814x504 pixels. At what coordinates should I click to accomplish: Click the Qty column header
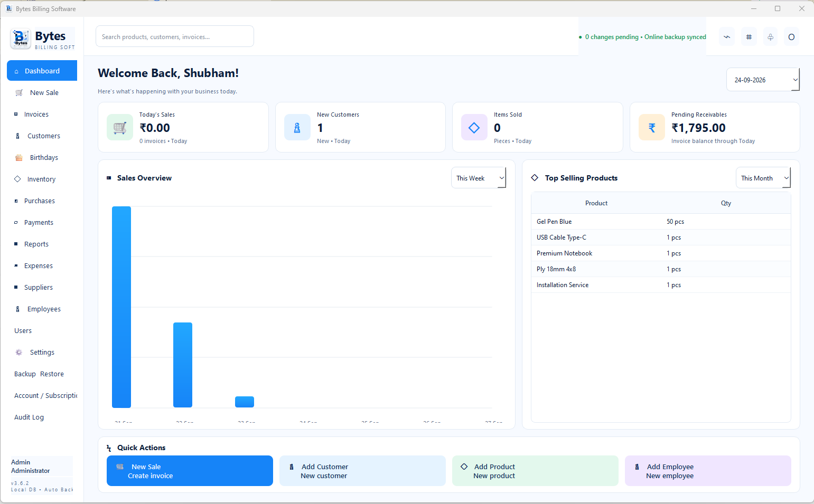pyautogui.click(x=726, y=203)
